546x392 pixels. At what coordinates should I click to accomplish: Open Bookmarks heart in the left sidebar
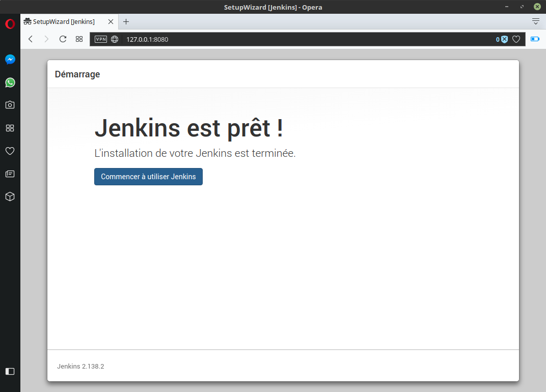click(10, 151)
